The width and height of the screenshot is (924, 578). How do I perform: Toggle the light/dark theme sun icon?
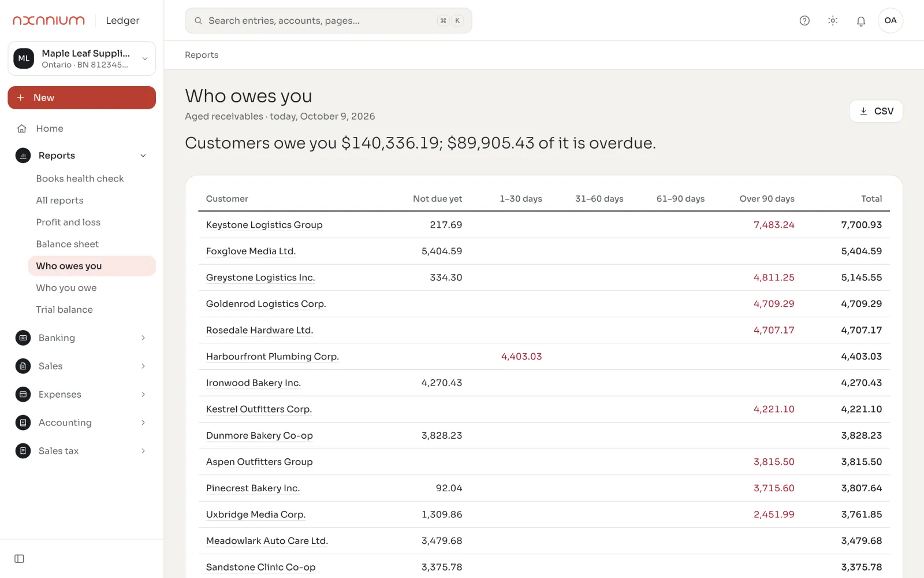(833, 21)
